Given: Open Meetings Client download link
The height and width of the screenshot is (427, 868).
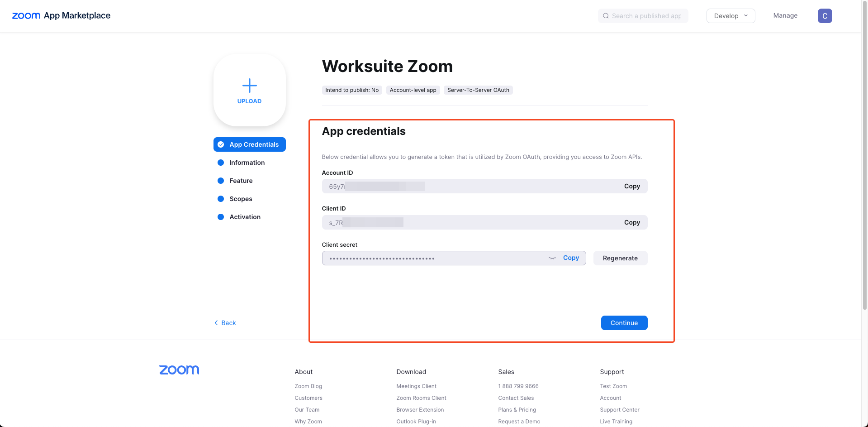Looking at the screenshot, I should 417,386.
